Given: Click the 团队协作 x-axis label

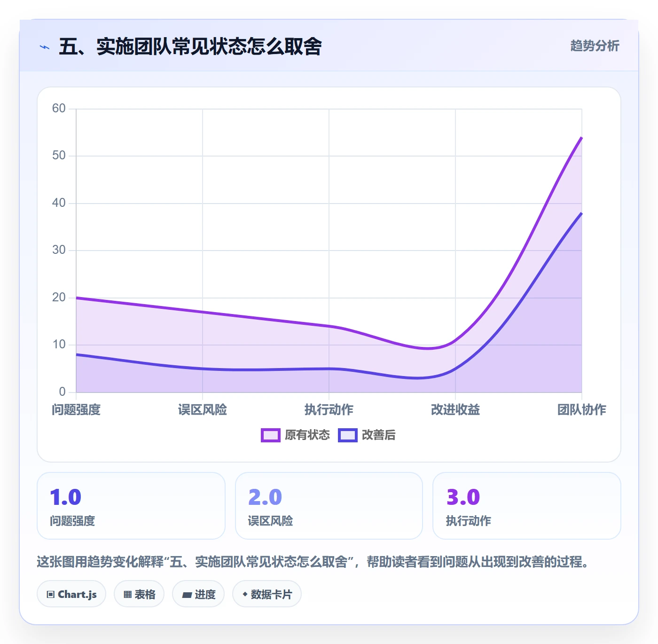Looking at the screenshot, I should click(582, 410).
